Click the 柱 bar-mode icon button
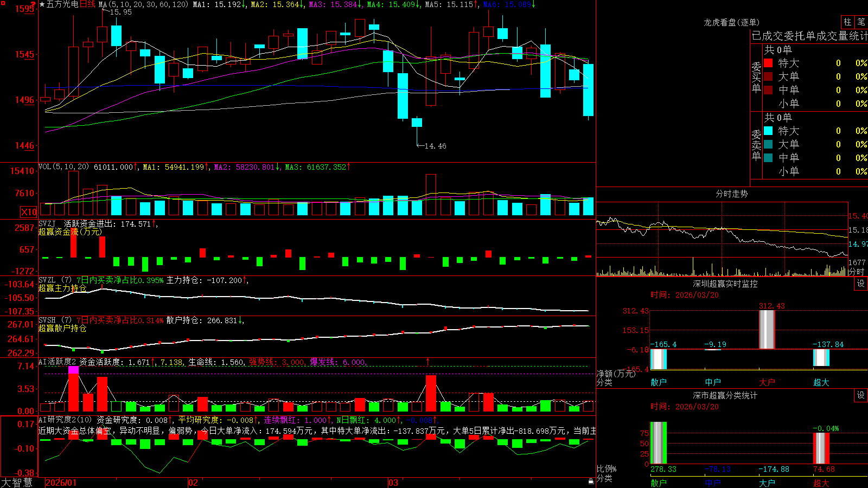This screenshot has width=868, height=488. tap(847, 22)
